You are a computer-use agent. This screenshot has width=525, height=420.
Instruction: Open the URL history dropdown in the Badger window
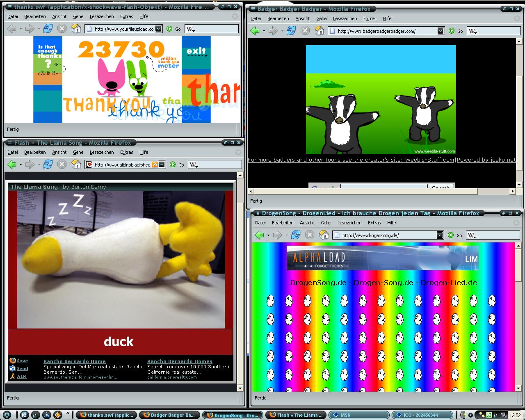coord(441,31)
